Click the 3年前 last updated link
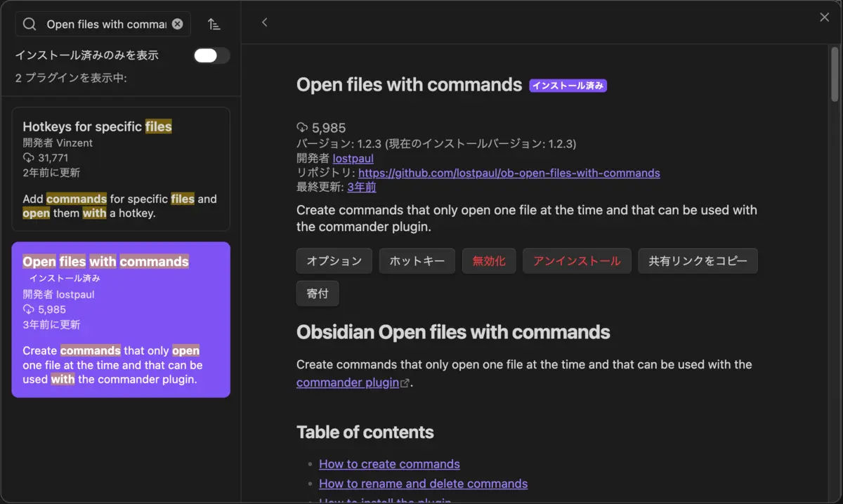The image size is (843, 504). (x=362, y=187)
